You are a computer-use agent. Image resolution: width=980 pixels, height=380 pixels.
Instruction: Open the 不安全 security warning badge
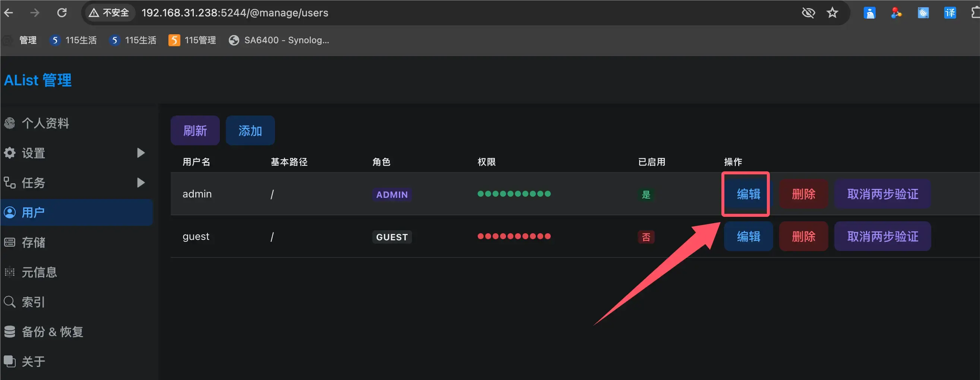coord(109,13)
